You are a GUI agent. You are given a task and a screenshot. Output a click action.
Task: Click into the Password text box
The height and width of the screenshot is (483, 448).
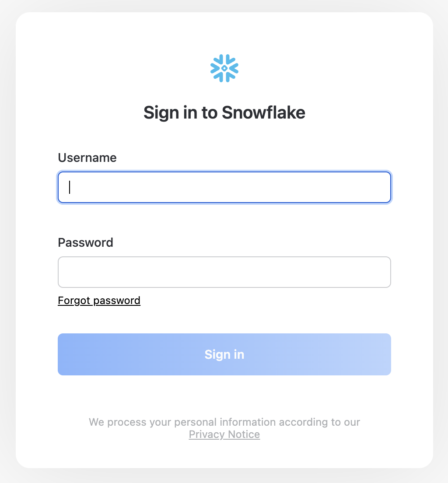coord(224,272)
